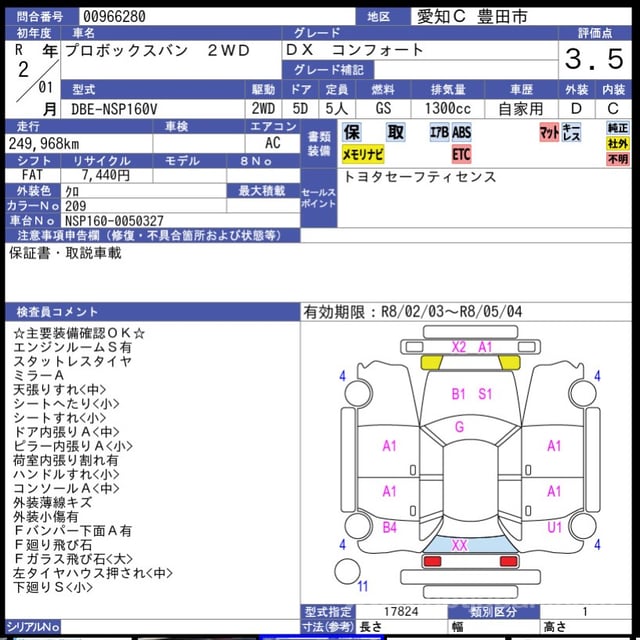Image resolution: width=640 pixels, height=640 pixels.
Task: Click the 3.5 evaluation score
Action: pyautogui.click(x=594, y=59)
